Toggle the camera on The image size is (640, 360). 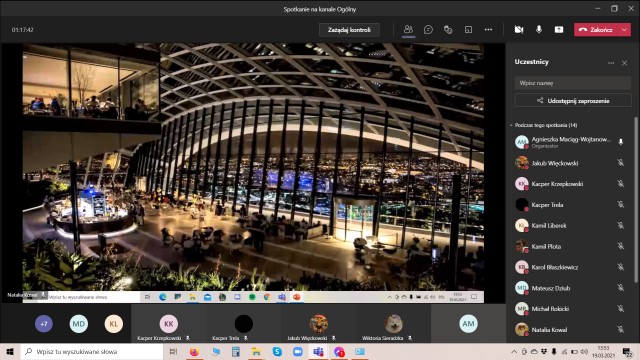click(519, 29)
